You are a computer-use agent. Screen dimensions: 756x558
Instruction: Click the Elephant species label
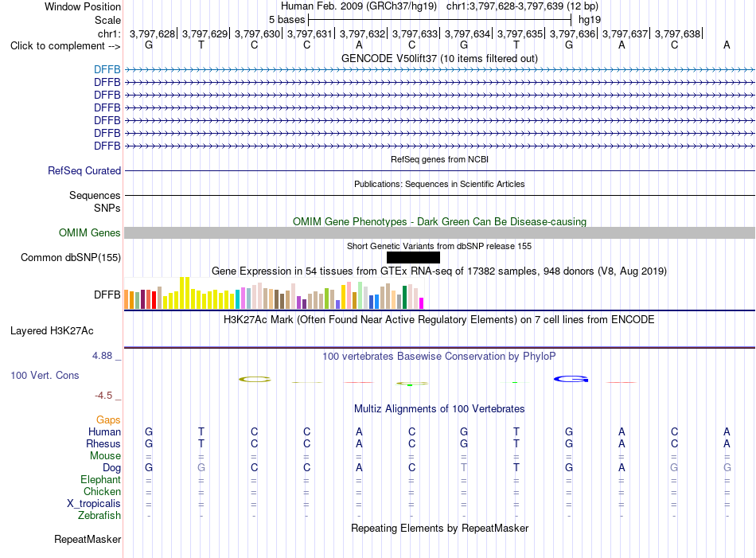coord(101,479)
